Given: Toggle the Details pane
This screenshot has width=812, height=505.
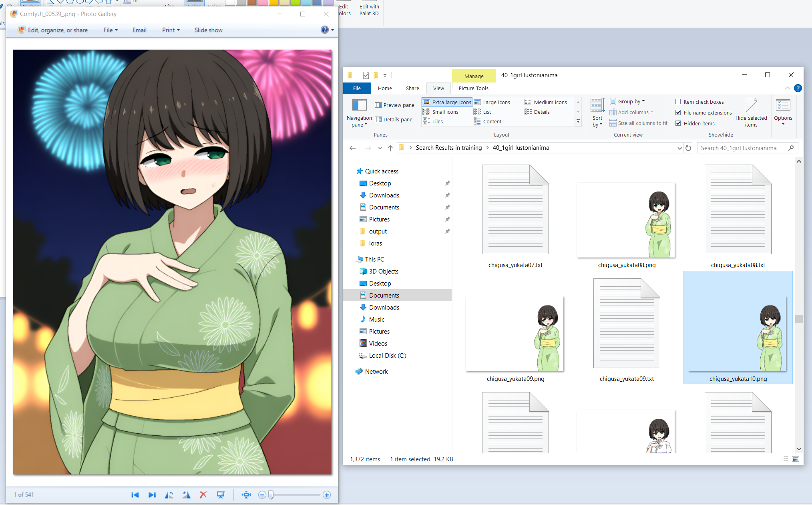Looking at the screenshot, I should (394, 119).
